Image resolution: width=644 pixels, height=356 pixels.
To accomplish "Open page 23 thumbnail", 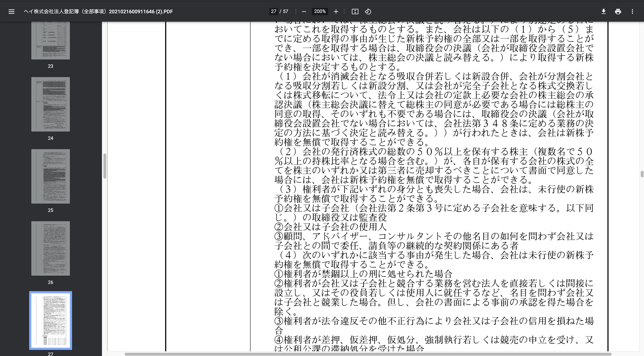I will [x=50, y=40].
